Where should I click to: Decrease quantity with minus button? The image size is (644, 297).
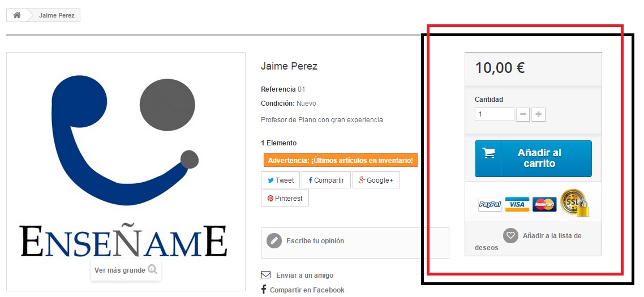pos(522,115)
